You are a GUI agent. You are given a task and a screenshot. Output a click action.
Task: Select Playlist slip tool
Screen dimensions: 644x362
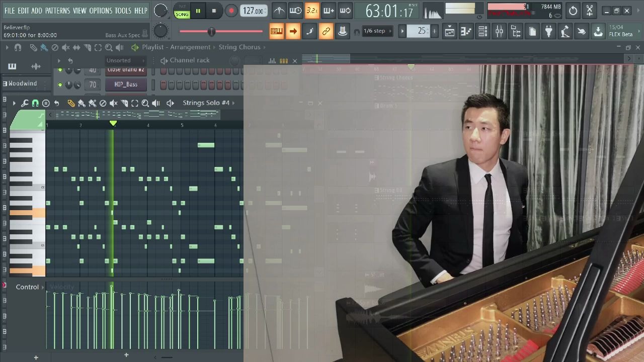76,47
